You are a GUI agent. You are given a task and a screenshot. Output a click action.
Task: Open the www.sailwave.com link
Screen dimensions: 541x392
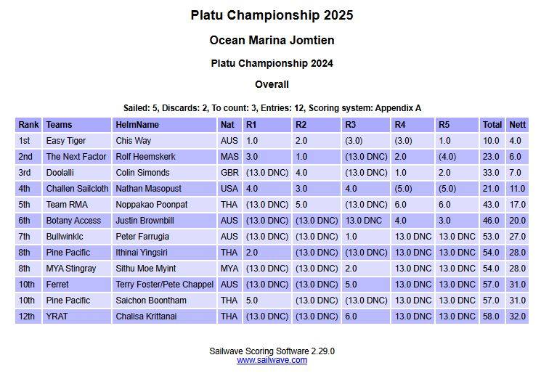[x=272, y=360]
